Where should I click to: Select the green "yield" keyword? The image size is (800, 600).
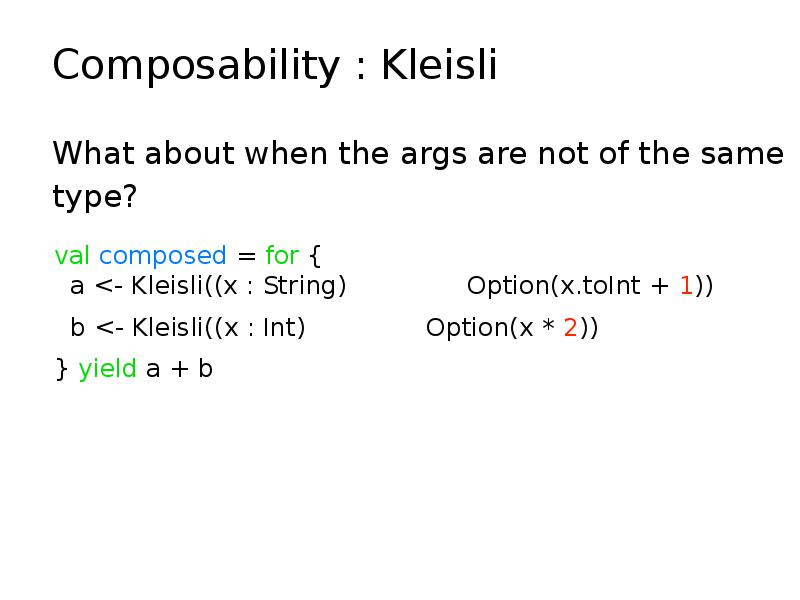coord(107,369)
